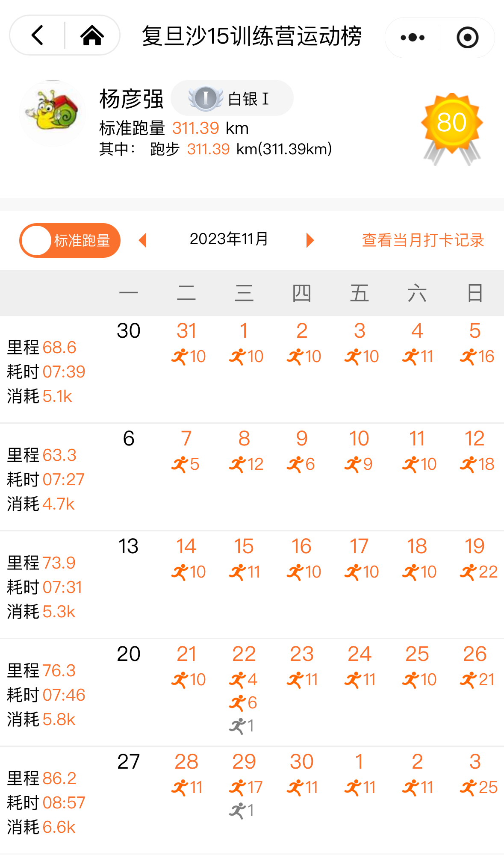Tap the back arrow icon

[x=38, y=35]
